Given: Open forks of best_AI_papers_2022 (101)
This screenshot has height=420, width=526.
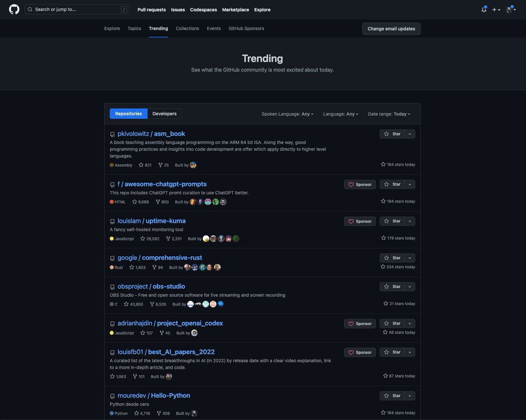Looking at the screenshot, I should [139, 377].
